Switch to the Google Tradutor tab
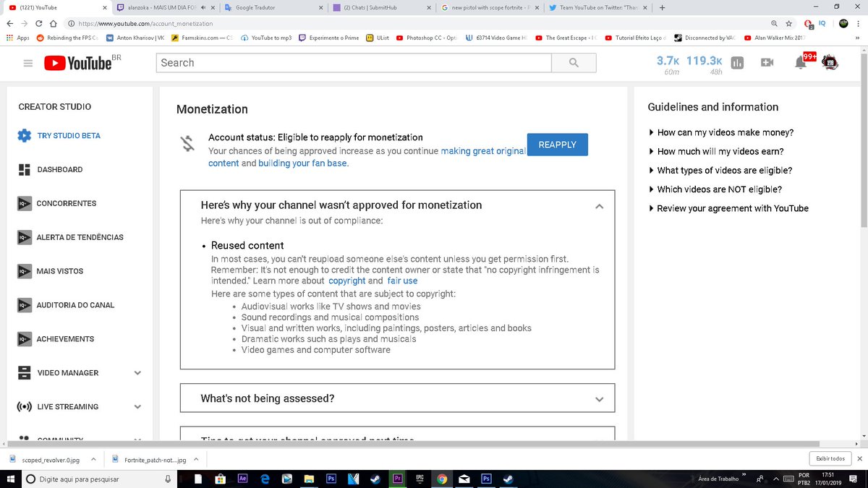This screenshot has width=868, height=488. coord(272,7)
